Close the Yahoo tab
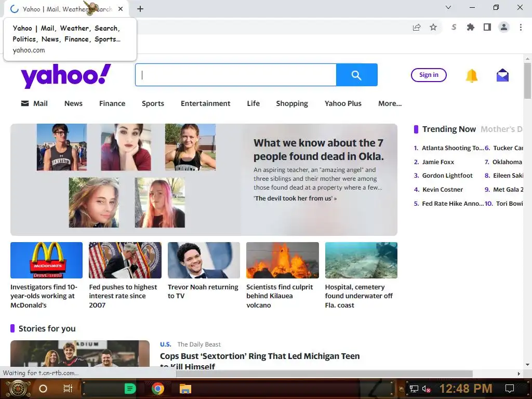 click(121, 9)
